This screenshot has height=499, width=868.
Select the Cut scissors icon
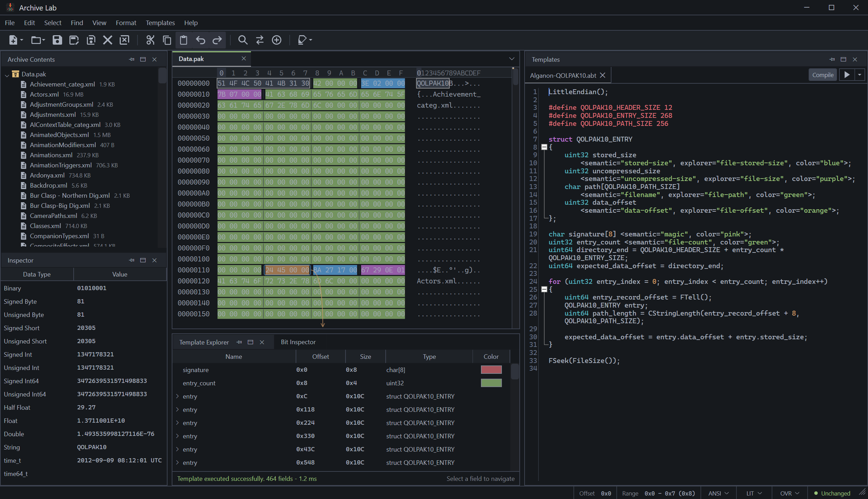tap(150, 40)
